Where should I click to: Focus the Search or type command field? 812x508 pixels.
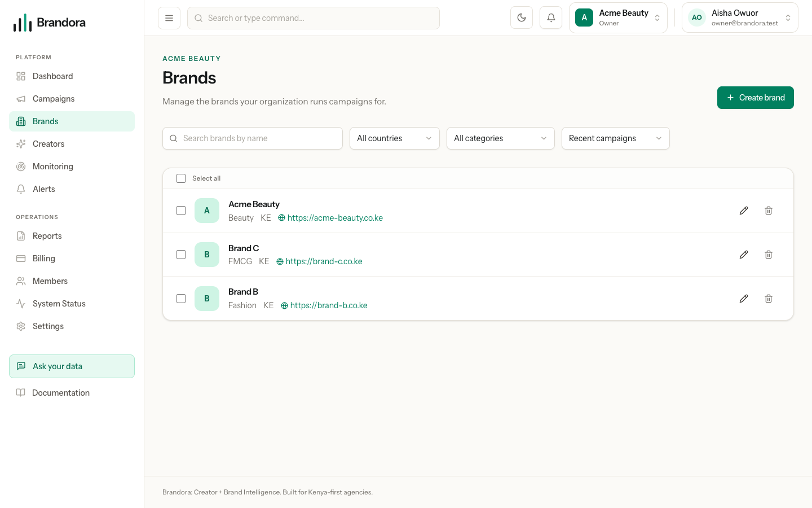tap(314, 18)
